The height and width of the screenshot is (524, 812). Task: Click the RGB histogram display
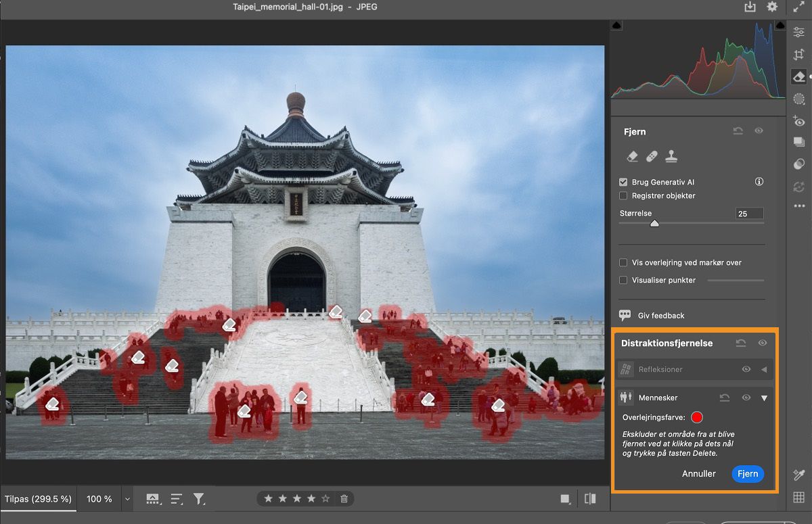698,59
